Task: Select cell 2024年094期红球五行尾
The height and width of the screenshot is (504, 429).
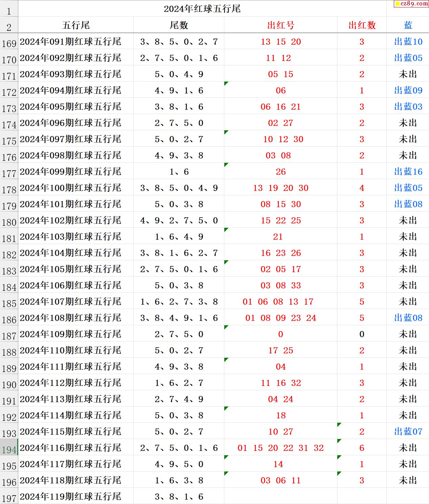Action: pos(76,90)
